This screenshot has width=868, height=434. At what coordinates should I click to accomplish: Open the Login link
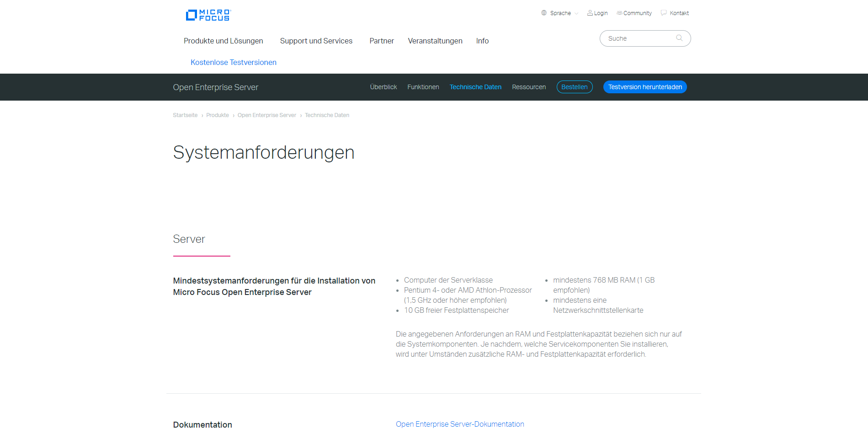click(601, 13)
